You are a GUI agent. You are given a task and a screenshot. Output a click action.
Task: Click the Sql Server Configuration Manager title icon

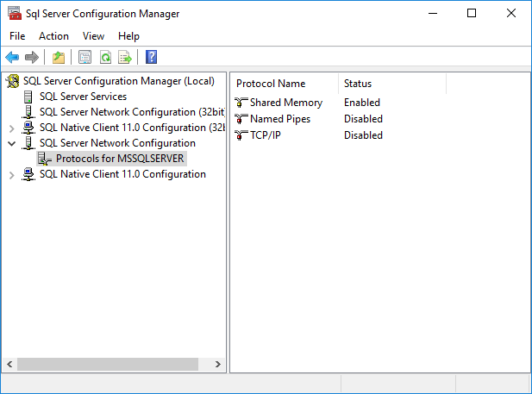pyautogui.click(x=15, y=13)
